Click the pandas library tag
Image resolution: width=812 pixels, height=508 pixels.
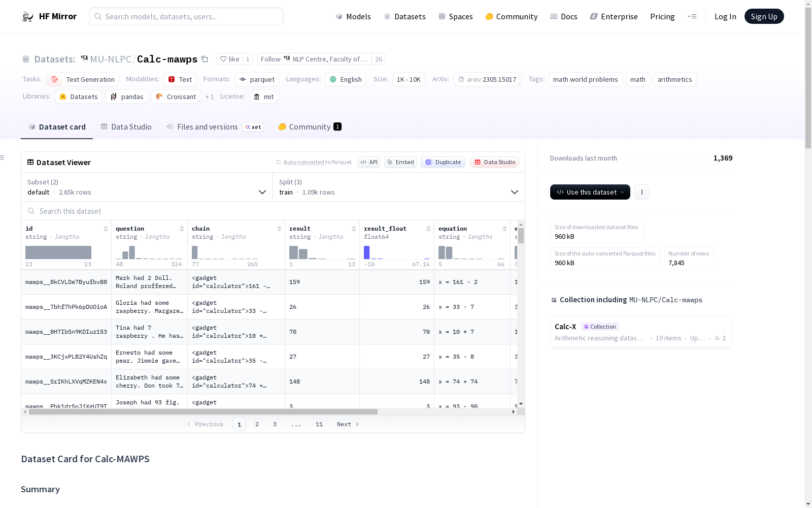click(127, 97)
